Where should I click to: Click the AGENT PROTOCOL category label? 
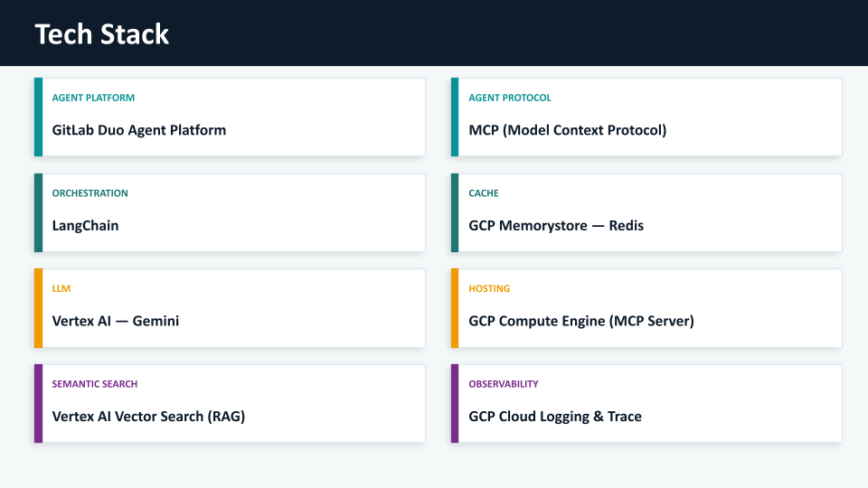click(x=509, y=98)
